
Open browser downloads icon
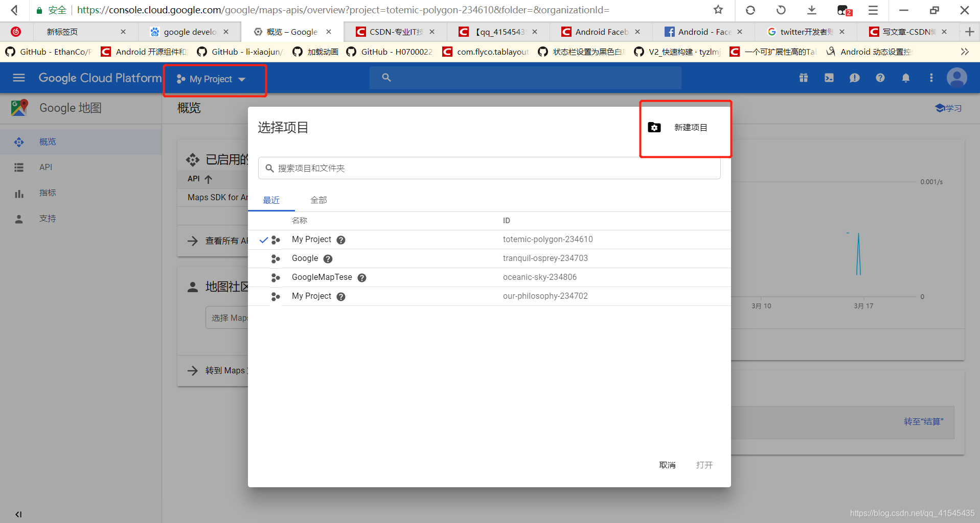tap(812, 10)
